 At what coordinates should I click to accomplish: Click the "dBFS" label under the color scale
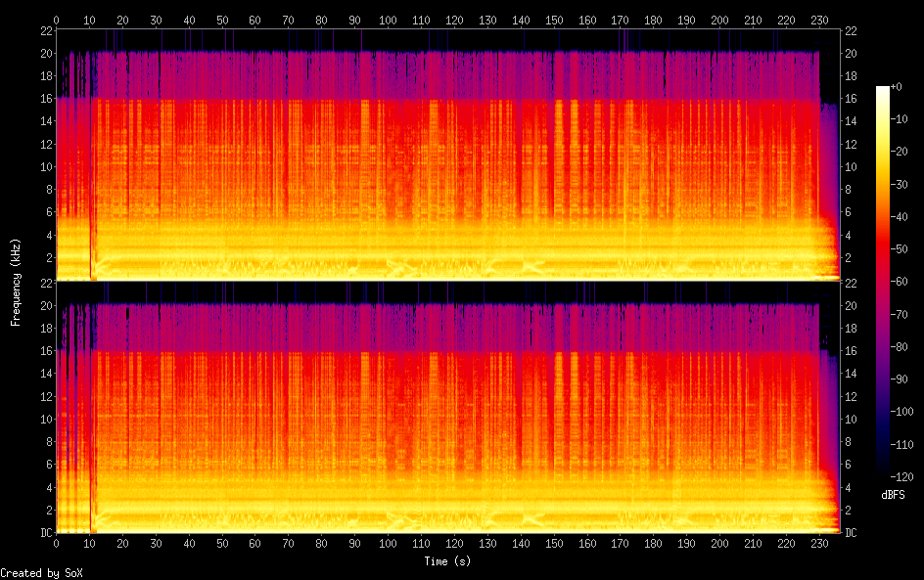(x=893, y=495)
